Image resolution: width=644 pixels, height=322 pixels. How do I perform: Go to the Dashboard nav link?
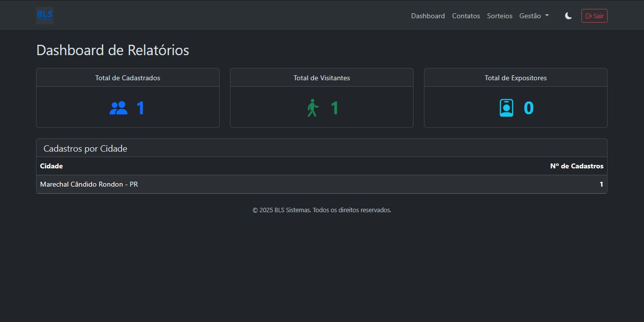point(428,16)
